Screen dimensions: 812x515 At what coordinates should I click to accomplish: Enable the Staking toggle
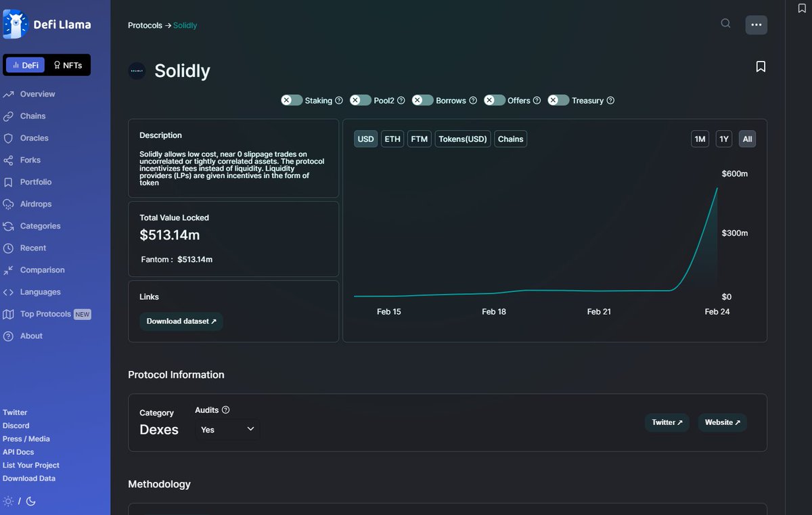point(291,99)
